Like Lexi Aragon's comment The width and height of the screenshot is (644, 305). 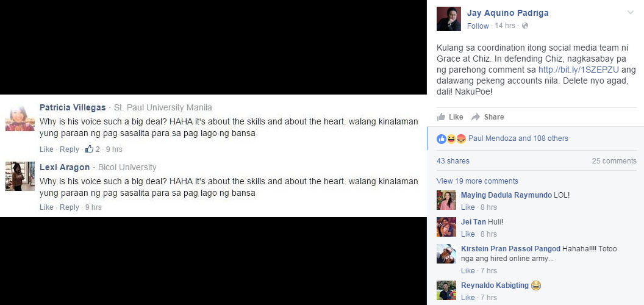click(x=46, y=207)
